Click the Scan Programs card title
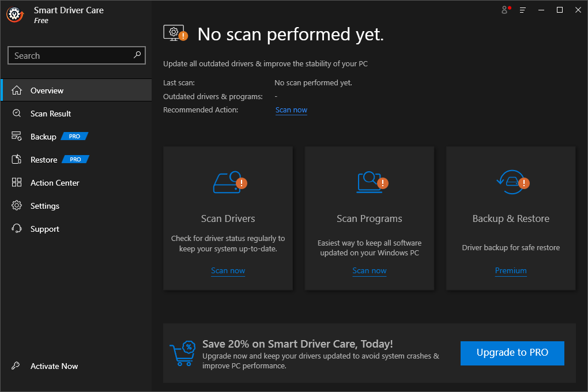This screenshot has width=588, height=392. point(370,218)
